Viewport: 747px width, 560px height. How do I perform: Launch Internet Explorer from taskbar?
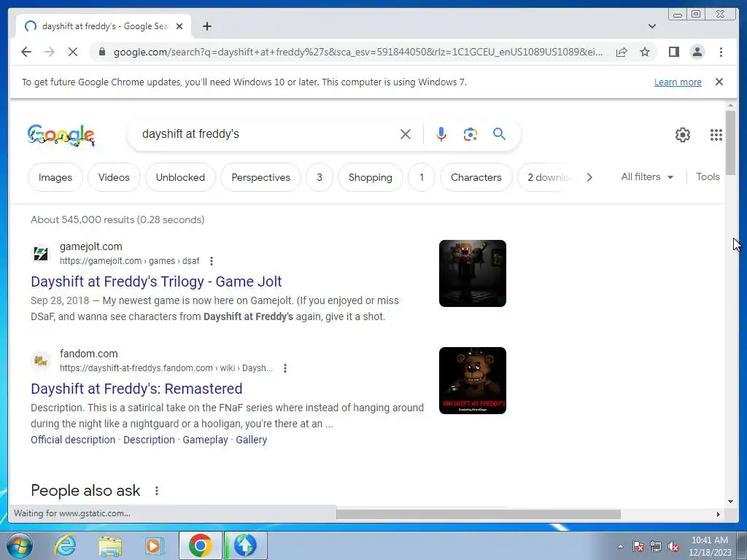(x=65, y=545)
